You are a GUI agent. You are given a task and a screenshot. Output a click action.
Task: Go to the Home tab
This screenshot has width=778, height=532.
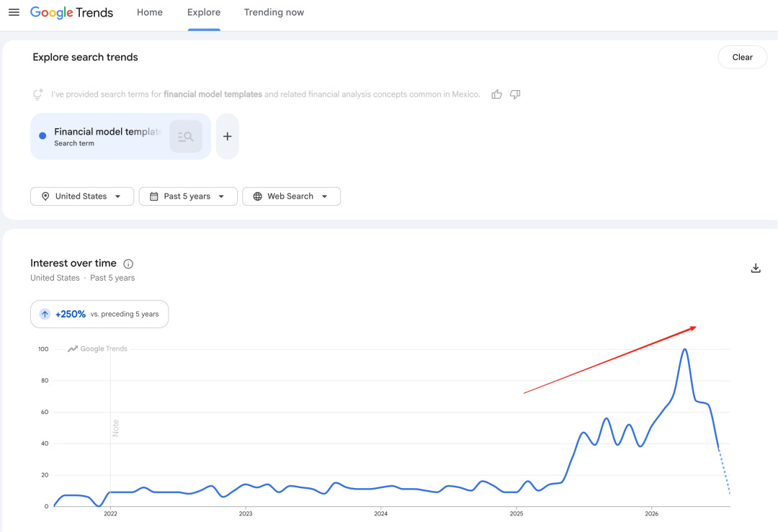[150, 12]
